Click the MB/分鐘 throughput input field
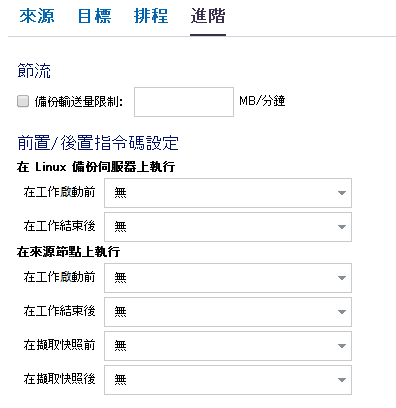The image size is (396, 408). coord(184,102)
